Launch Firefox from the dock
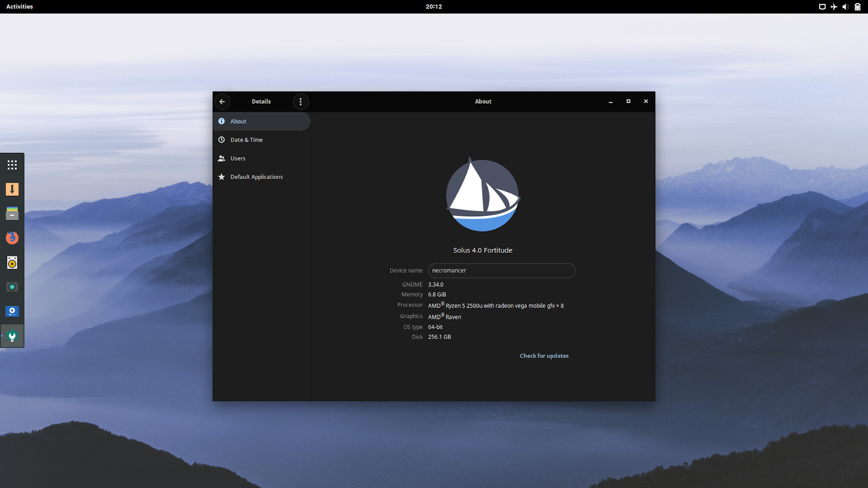Image resolution: width=868 pixels, height=488 pixels. 12,238
